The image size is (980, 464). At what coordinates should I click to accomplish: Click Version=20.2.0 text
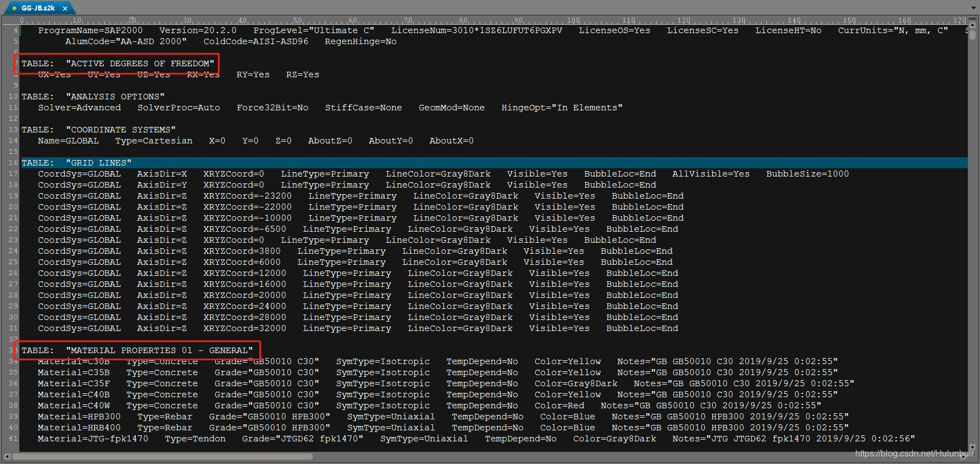click(198, 30)
